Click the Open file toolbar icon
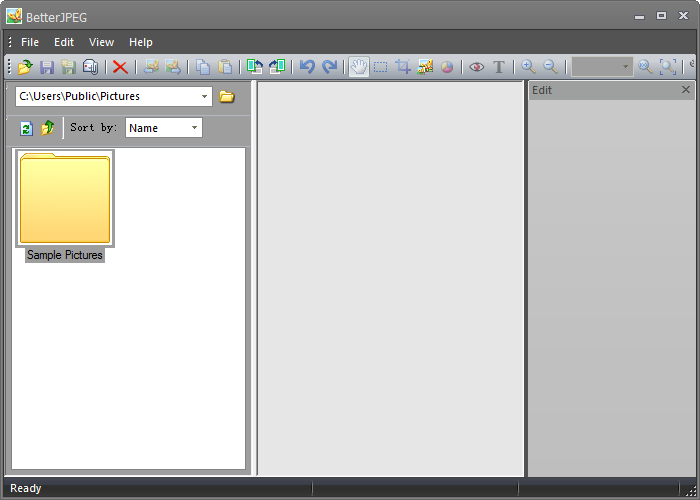The width and height of the screenshot is (700, 500). (25, 67)
